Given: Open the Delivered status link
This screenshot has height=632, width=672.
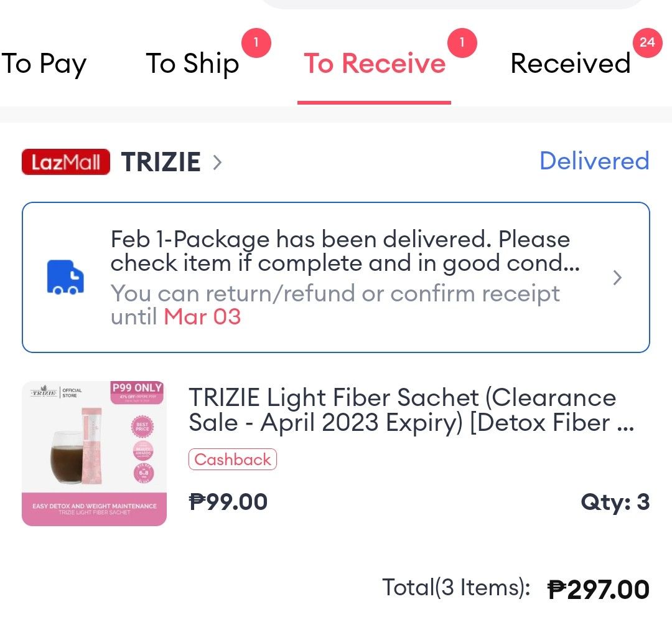Looking at the screenshot, I should 594,161.
